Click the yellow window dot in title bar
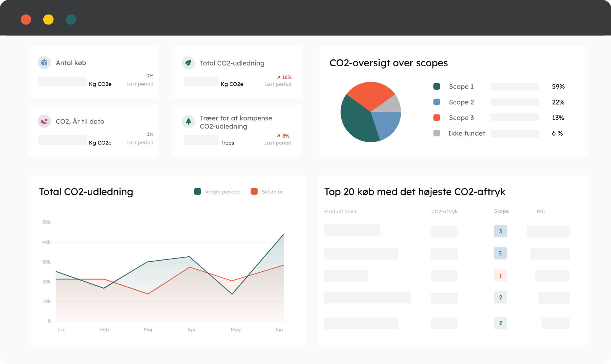 tap(48, 20)
